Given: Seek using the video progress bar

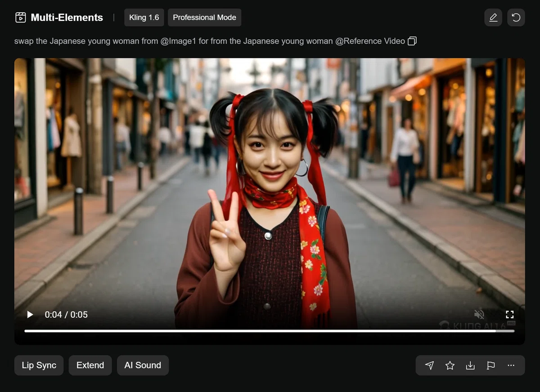Looking at the screenshot, I should (269, 331).
